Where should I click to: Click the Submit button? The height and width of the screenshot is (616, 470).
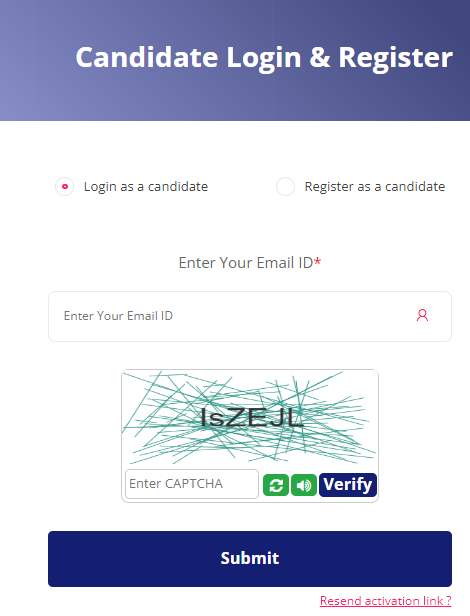[x=250, y=559]
